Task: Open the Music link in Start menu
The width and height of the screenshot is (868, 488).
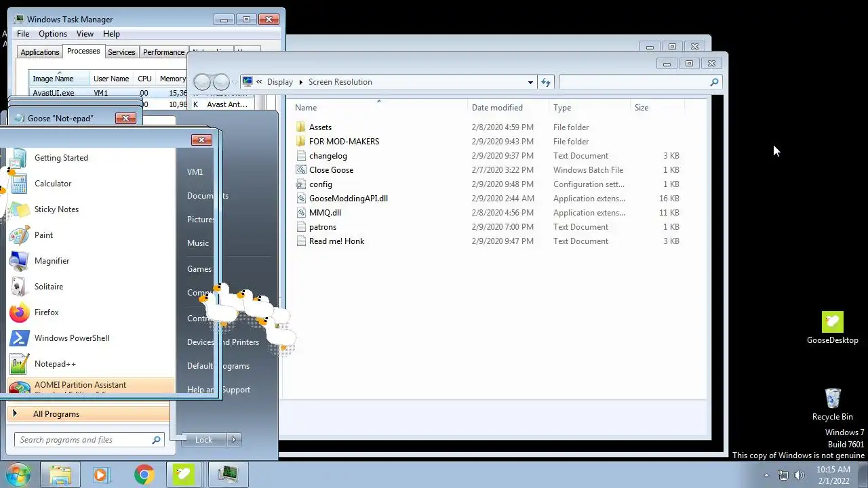Action: coord(198,243)
